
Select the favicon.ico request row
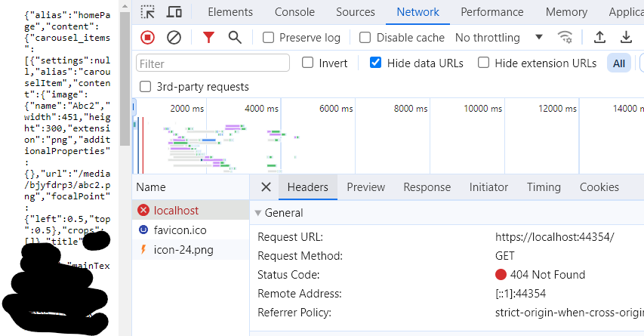(x=191, y=230)
